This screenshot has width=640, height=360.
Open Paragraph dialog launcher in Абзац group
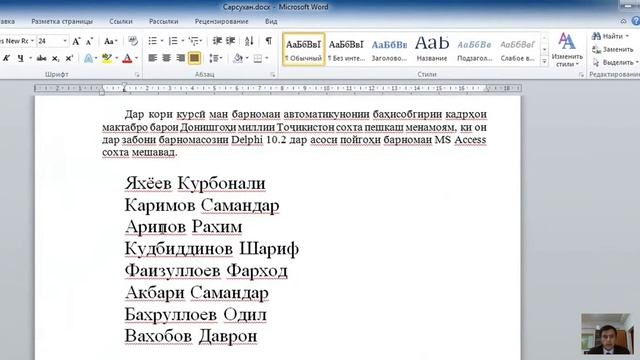tap(273, 75)
